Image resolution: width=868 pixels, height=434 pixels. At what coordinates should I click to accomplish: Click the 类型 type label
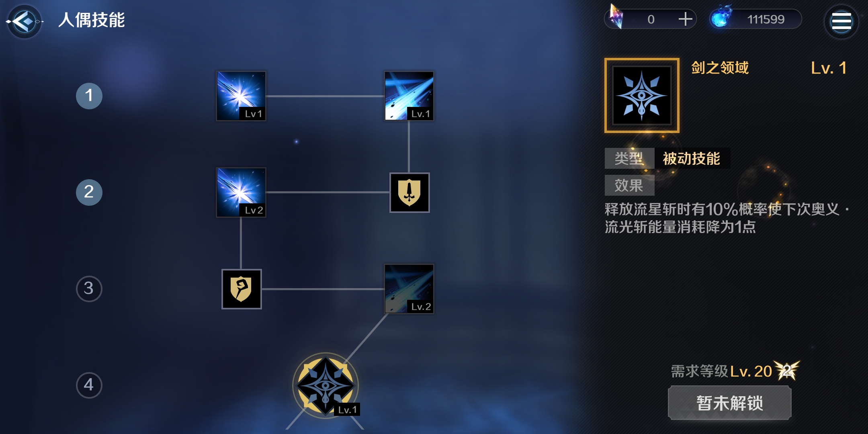[x=629, y=158]
